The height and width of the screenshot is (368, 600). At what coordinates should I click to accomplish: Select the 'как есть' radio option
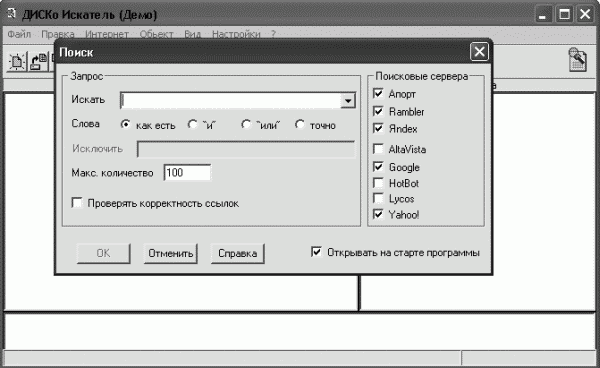pos(125,124)
